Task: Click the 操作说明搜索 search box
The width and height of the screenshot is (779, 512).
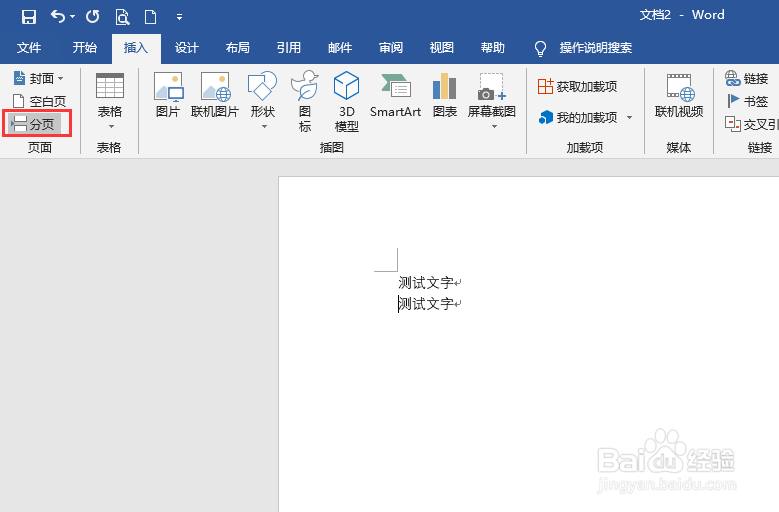Action: pyautogui.click(x=596, y=48)
